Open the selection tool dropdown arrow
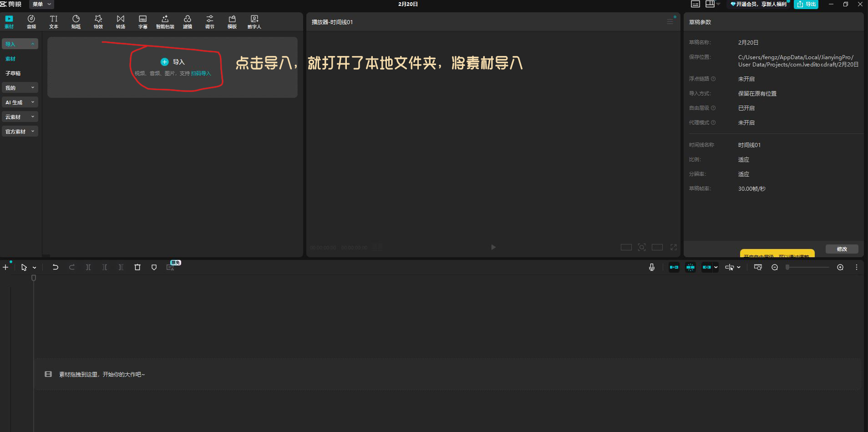The image size is (868, 432). coord(34,267)
